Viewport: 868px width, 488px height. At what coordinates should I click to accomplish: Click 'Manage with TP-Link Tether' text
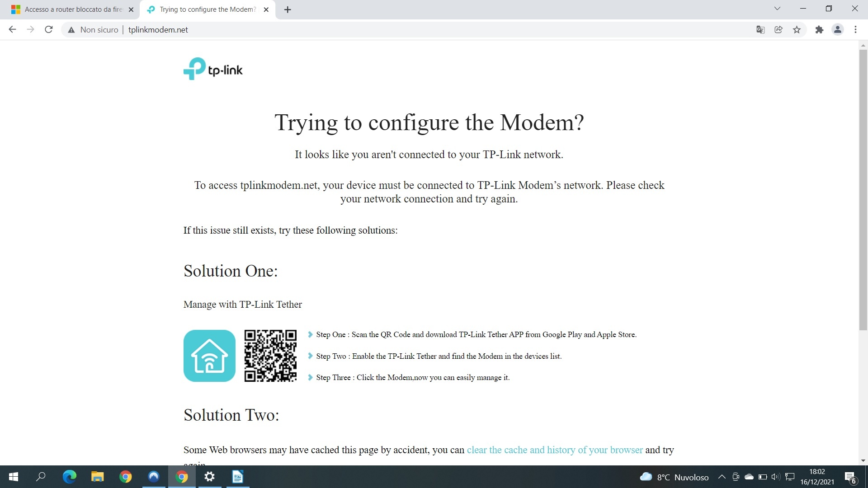[x=243, y=305]
